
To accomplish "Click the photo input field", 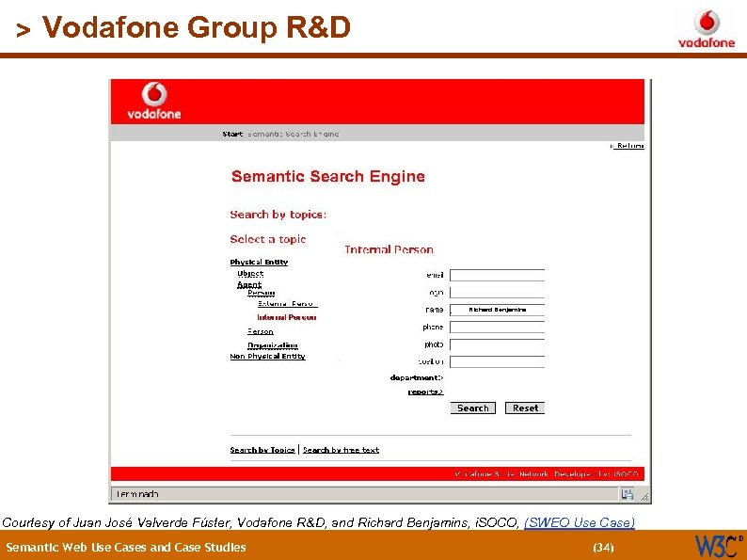I will [x=497, y=344].
